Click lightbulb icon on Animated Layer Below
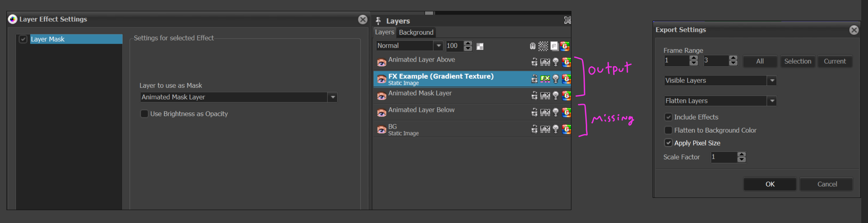 pos(556,112)
